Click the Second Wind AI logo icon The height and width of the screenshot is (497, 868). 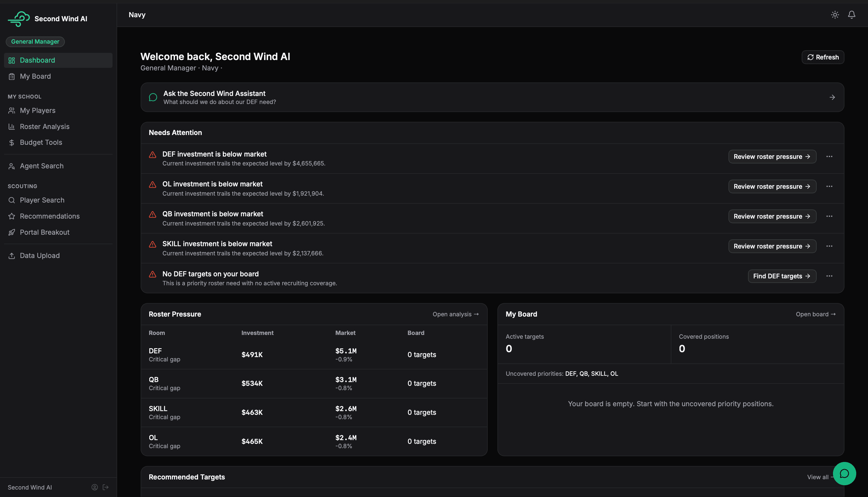(19, 19)
